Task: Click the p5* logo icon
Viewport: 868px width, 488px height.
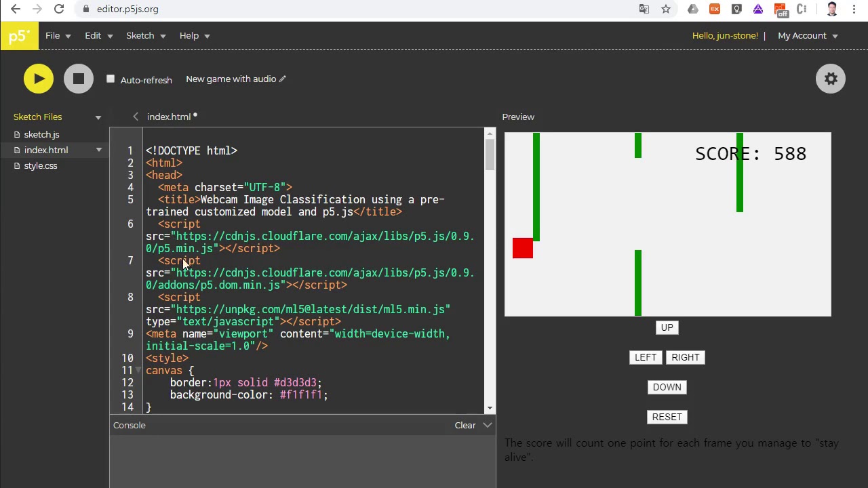Action: (19, 36)
